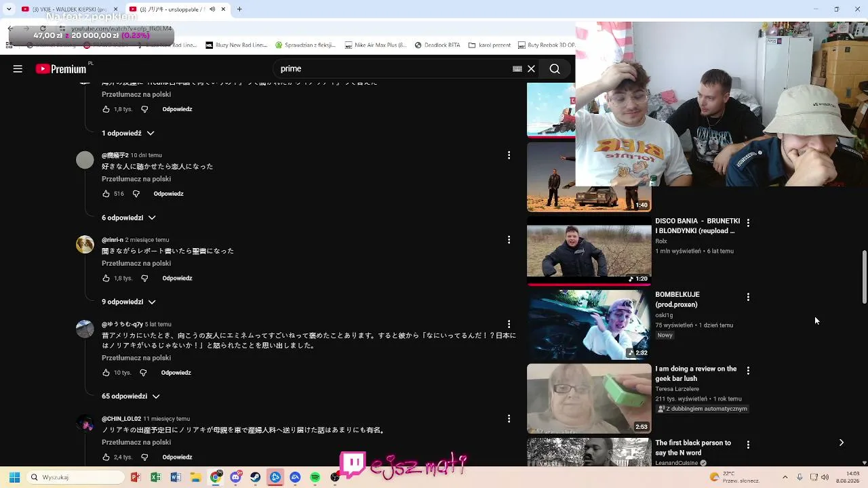Open options menu for @rinri-n comment
This screenshot has height=488, width=868.
pos(509,240)
